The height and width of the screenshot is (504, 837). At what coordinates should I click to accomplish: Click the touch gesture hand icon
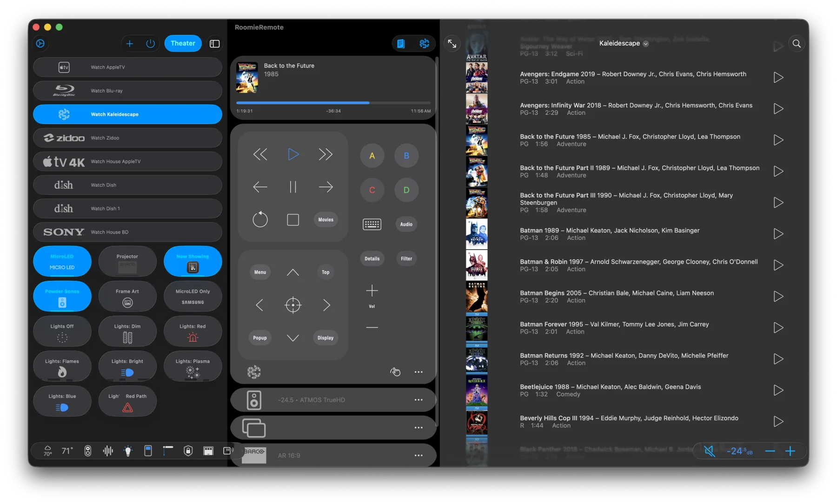pyautogui.click(x=395, y=371)
